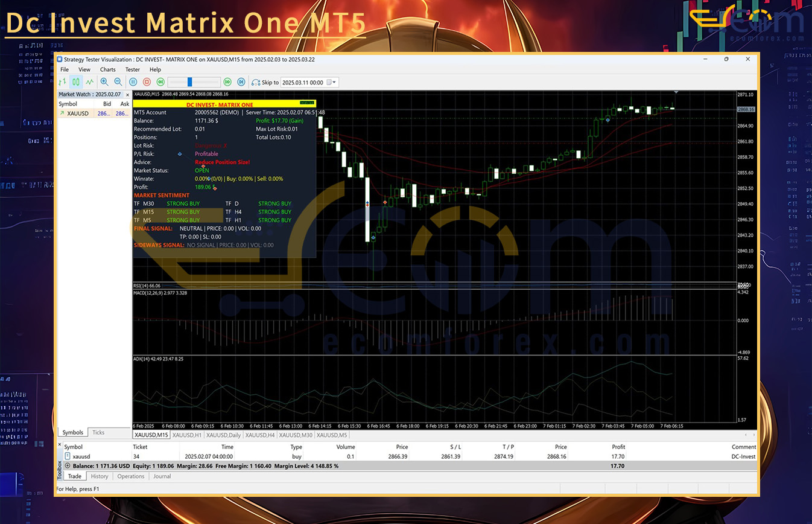Zoom out of the chart
This screenshot has height=524, width=812.
(x=118, y=81)
